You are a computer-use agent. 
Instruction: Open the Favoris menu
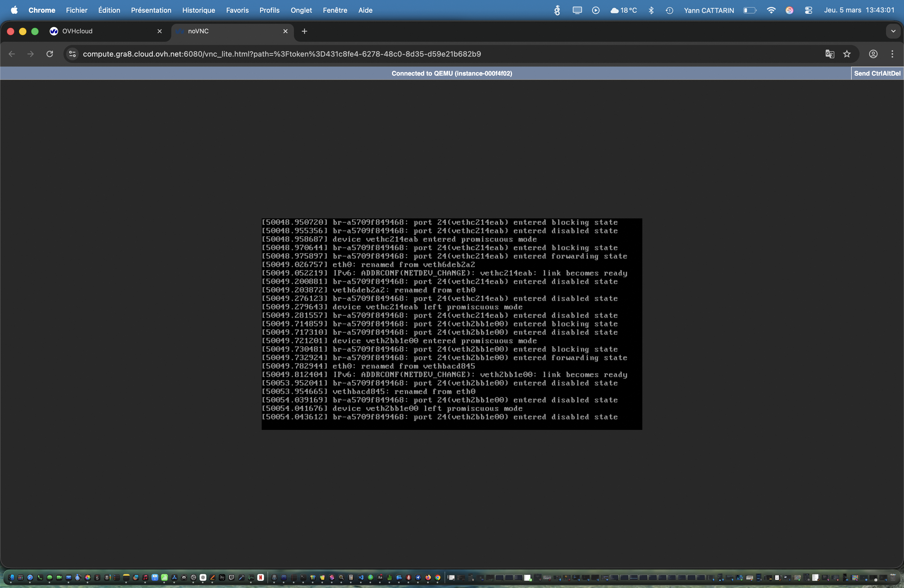[237, 10]
